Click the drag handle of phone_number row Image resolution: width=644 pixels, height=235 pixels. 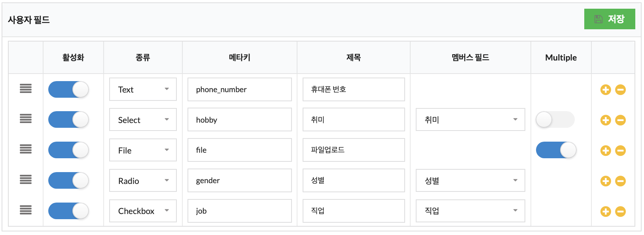pyautogui.click(x=26, y=89)
